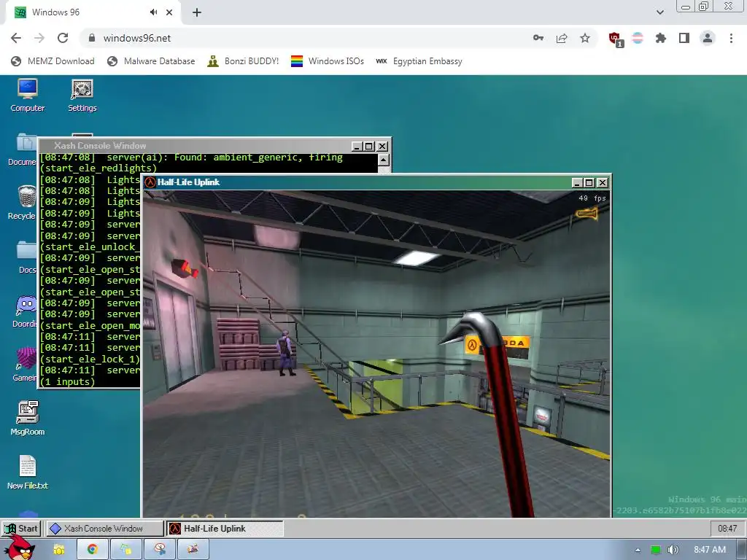Open the Extensions puzzle piece menu

click(661, 38)
